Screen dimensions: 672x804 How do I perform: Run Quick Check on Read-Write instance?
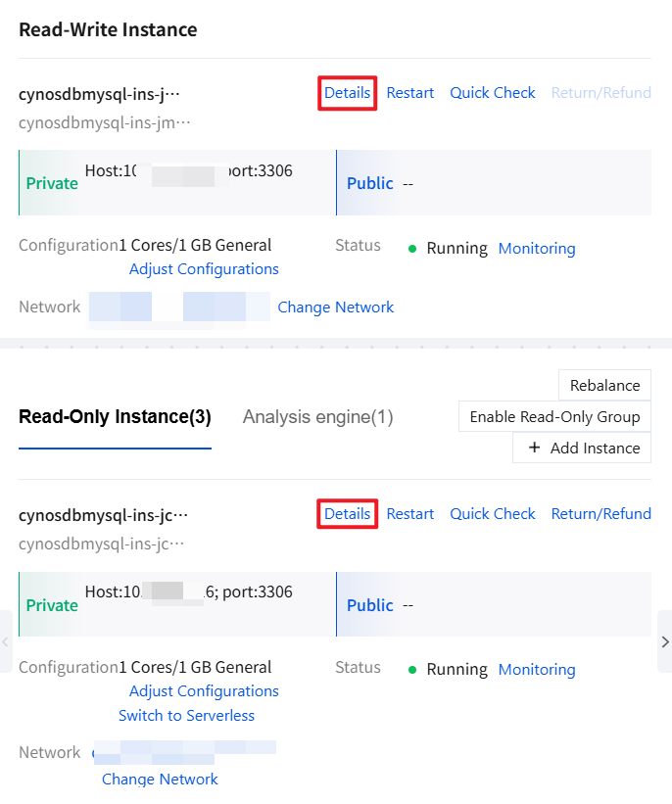click(493, 93)
